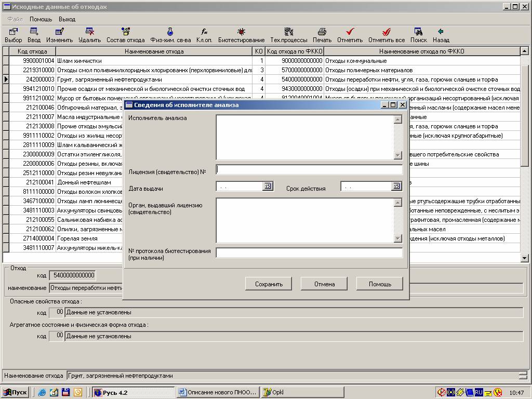The image size is (532, 399).
Task: Click the Печать printer icon
Action: [322, 32]
